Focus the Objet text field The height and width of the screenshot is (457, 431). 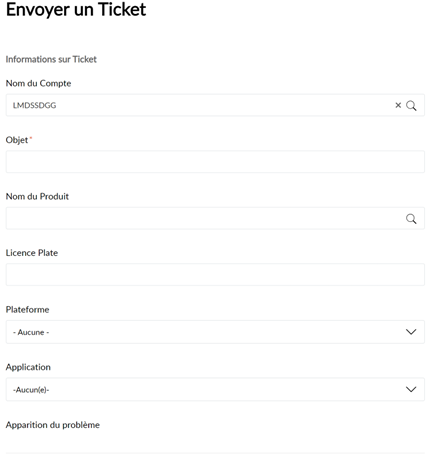pyautogui.click(x=215, y=162)
